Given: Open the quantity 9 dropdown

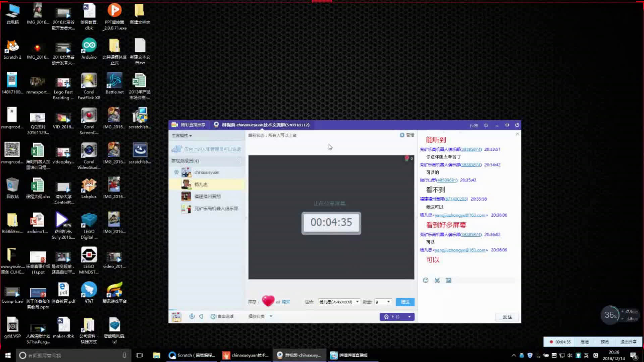Looking at the screenshot, I should tap(388, 302).
